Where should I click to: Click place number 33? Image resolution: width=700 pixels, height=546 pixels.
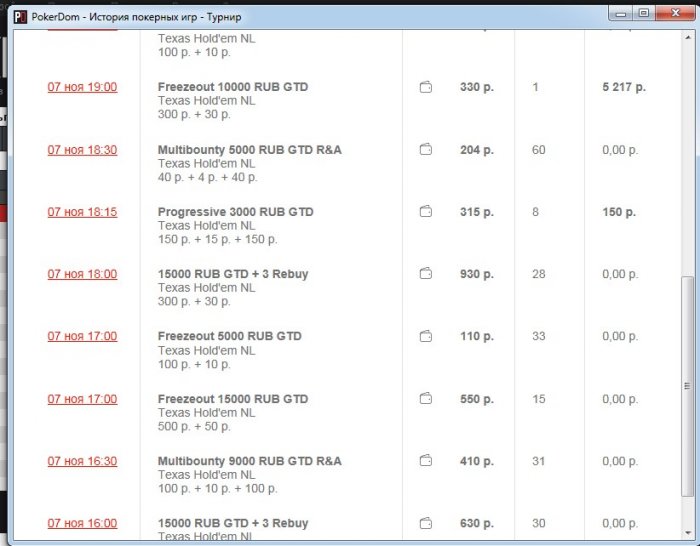click(538, 336)
